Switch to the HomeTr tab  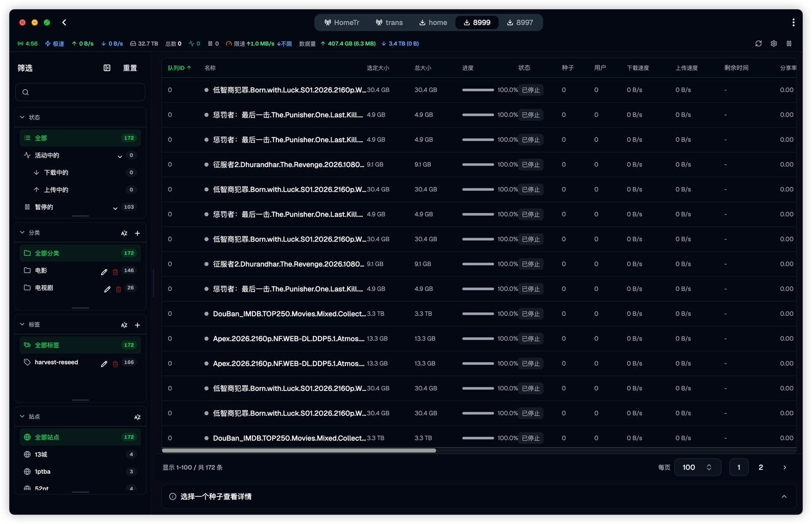click(x=342, y=22)
